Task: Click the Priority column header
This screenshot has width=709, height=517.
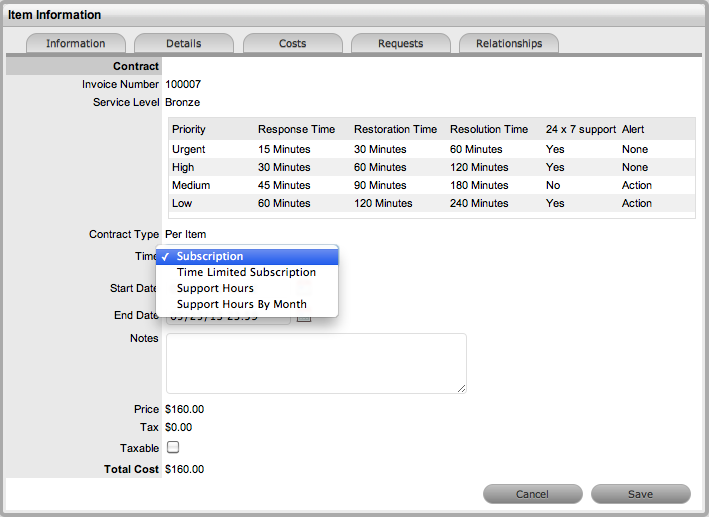Action: 189,129
